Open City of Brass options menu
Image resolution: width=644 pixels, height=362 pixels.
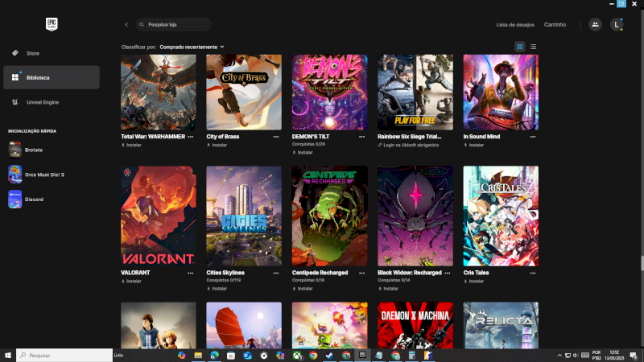[276, 137]
